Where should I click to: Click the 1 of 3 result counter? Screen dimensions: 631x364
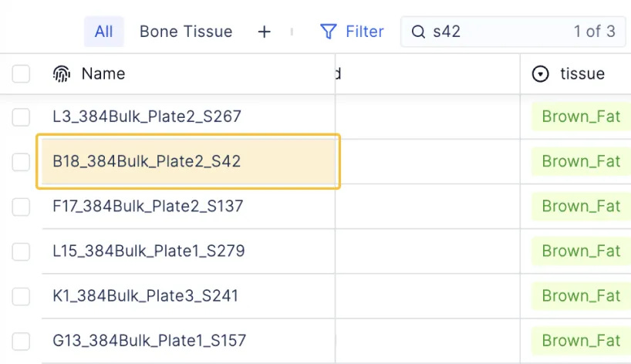point(595,32)
